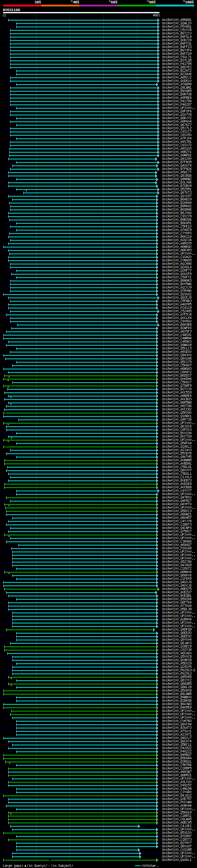Open hit UniRef100_Q758S7
197x868 pixels.
[176, 531]
